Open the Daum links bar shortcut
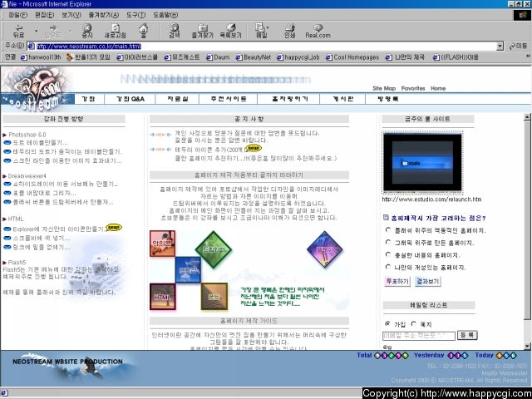 click(218, 57)
